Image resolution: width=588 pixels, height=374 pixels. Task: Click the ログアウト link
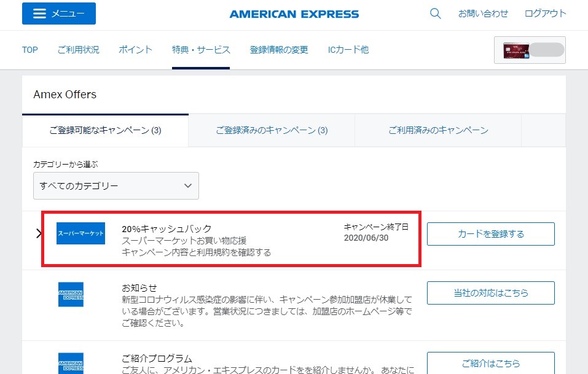tap(545, 14)
